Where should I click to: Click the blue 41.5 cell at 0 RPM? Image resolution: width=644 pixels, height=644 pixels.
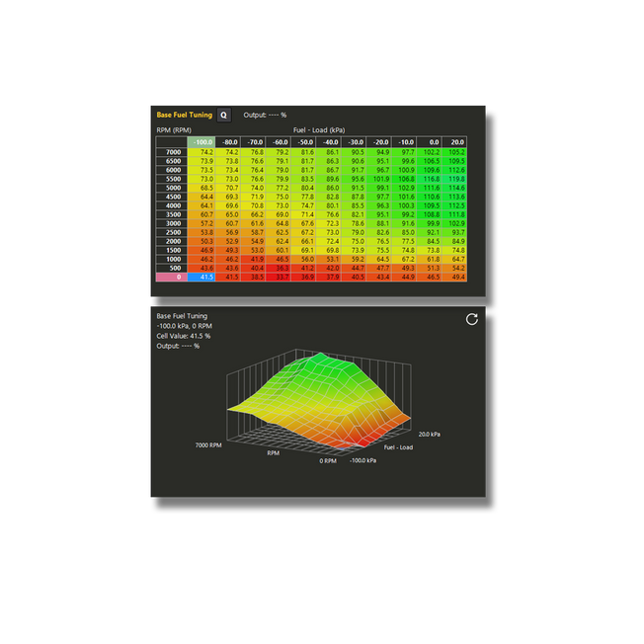201,278
